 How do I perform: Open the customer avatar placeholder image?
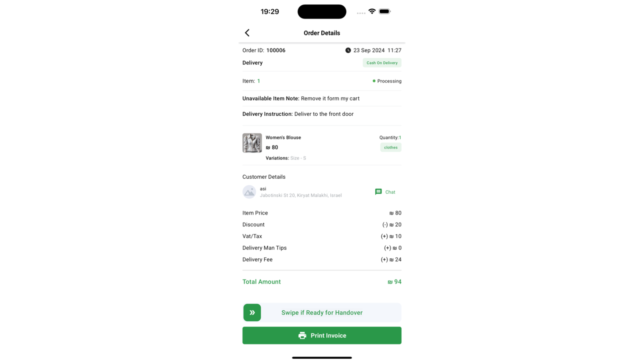(249, 192)
